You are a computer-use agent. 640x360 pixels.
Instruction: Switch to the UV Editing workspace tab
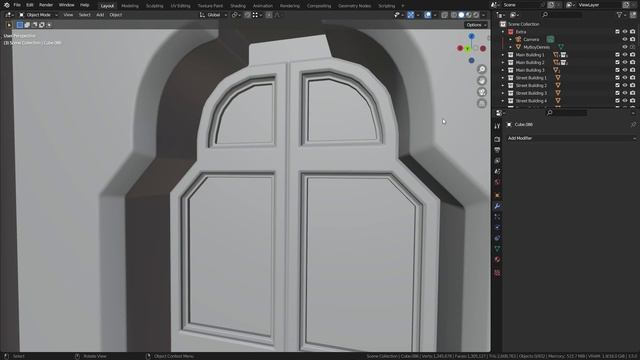[180, 6]
